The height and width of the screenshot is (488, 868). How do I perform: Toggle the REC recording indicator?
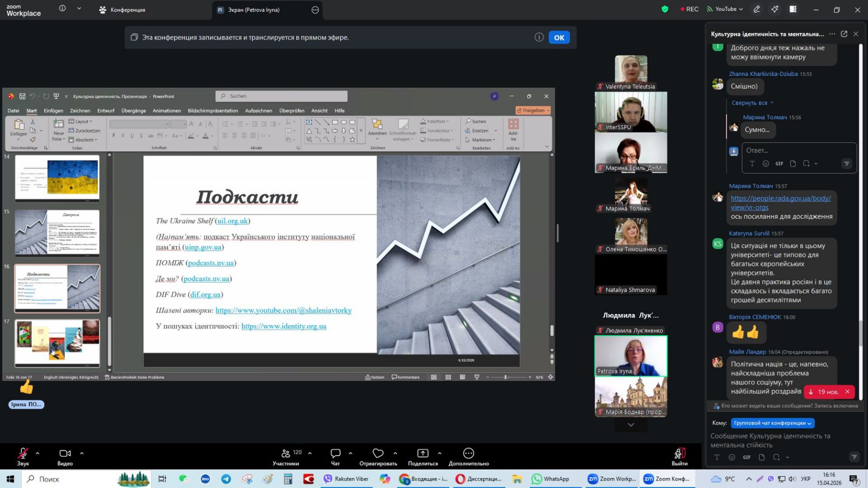pos(690,9)
